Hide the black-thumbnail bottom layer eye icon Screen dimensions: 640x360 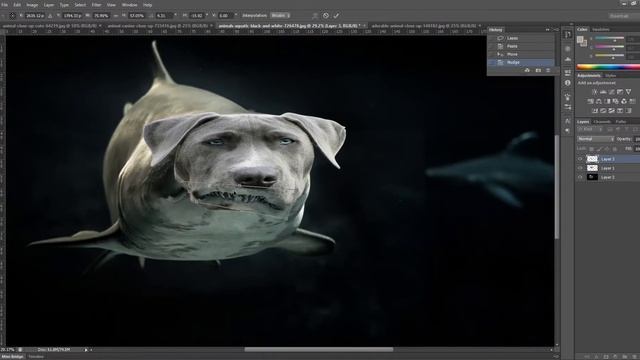[x=580, y=178]
